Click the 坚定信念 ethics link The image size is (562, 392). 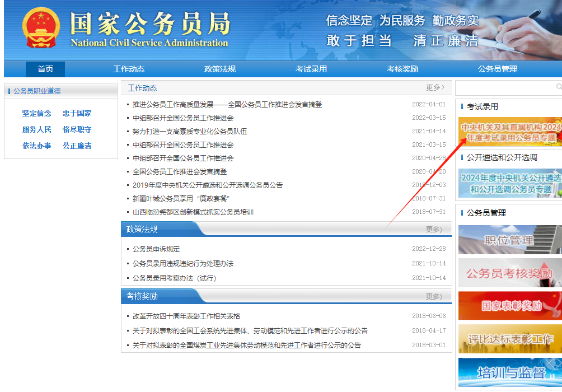pos(36,113)
